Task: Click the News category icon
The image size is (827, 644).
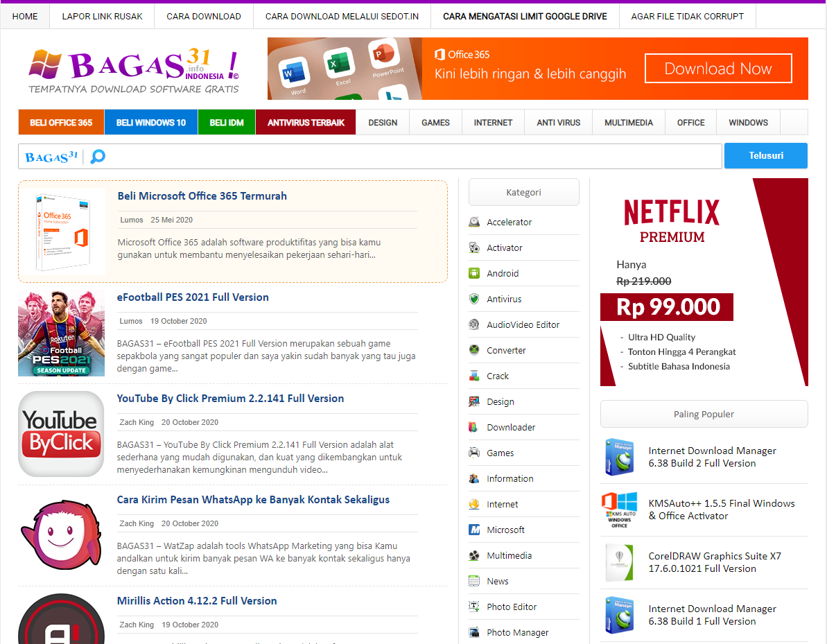Action: 474,581
